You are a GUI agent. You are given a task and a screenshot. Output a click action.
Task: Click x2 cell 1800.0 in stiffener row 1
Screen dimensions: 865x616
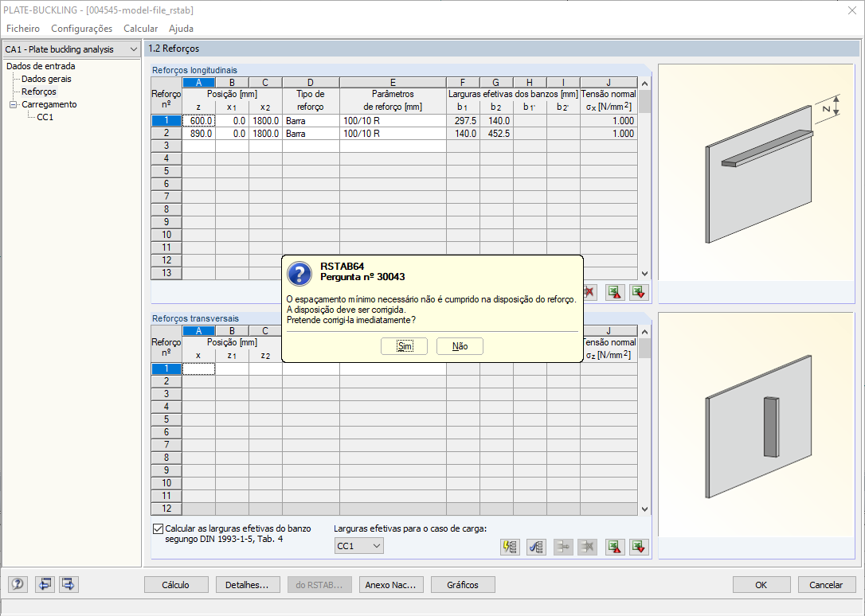(x=265, y=121)
